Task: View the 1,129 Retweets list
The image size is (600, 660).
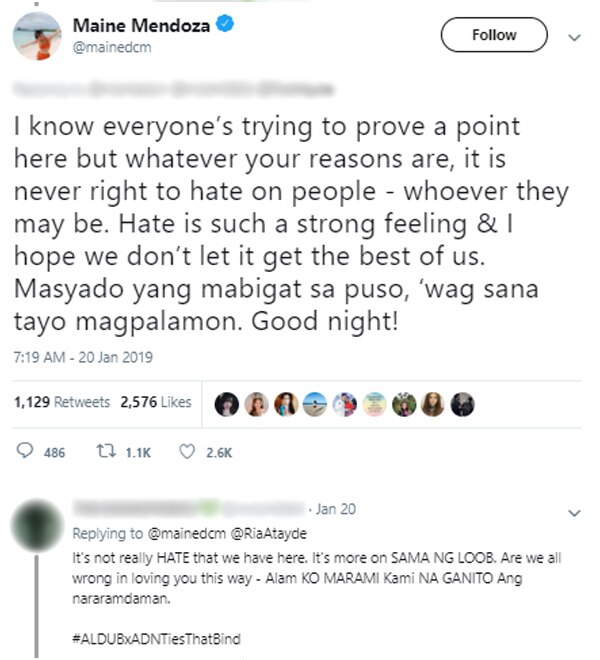Action: click(62, 402)
